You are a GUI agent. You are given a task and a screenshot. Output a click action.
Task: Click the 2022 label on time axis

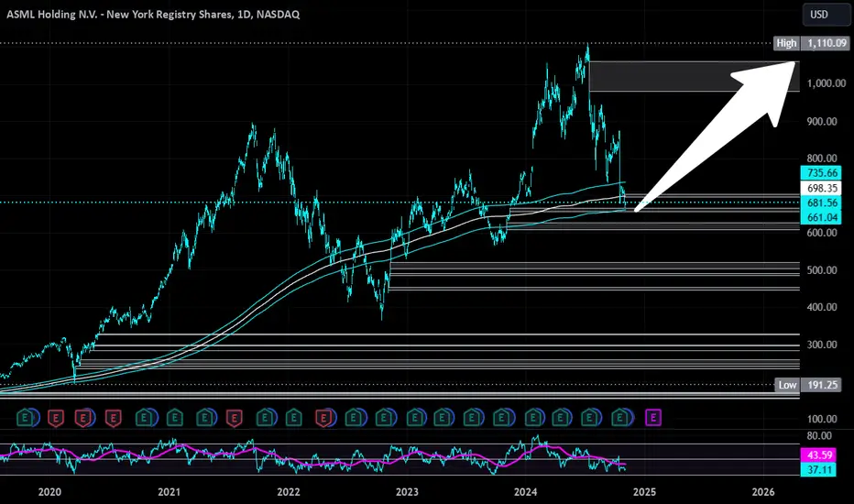tap(288, 492)
